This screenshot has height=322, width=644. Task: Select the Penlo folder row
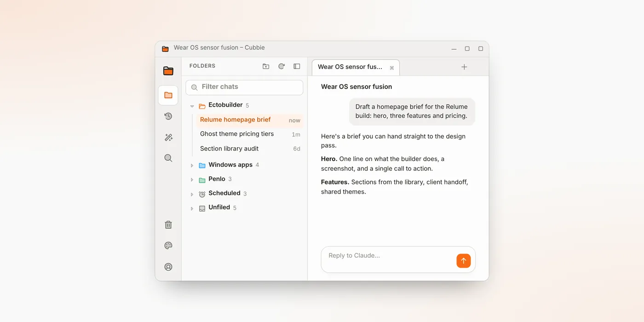click(x=244, y=179)
